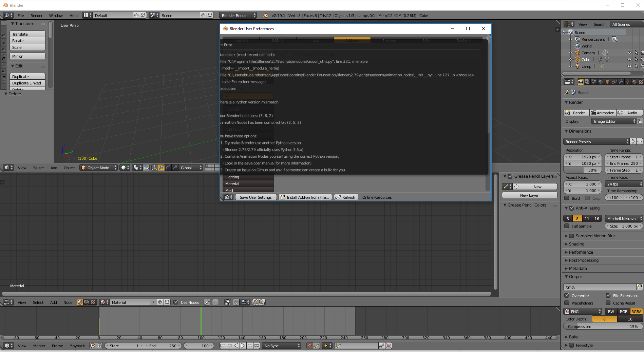
Task: Click the End Frame 250 field
Action: [623, 163]
